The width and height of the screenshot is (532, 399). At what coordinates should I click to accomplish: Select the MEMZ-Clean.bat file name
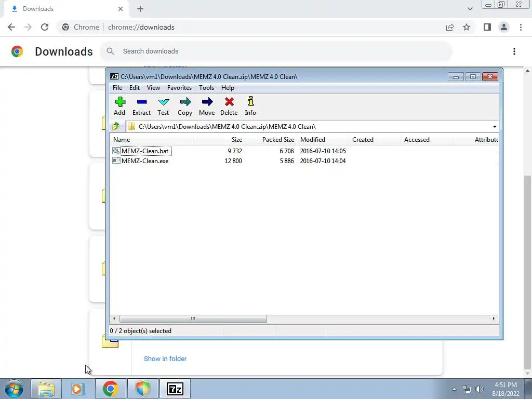pos(145,151)
